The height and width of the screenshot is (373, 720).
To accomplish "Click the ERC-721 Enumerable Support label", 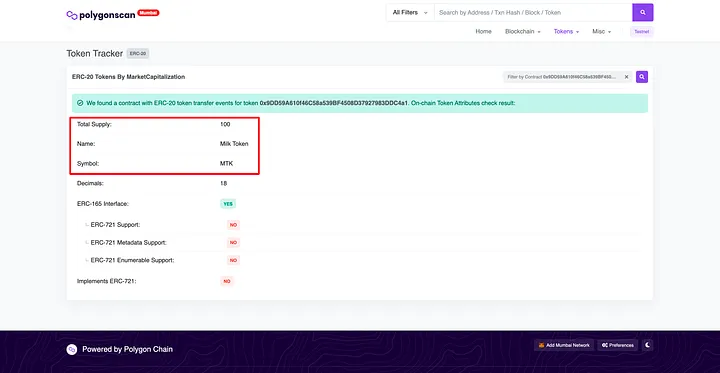I will tap(132, 260).
